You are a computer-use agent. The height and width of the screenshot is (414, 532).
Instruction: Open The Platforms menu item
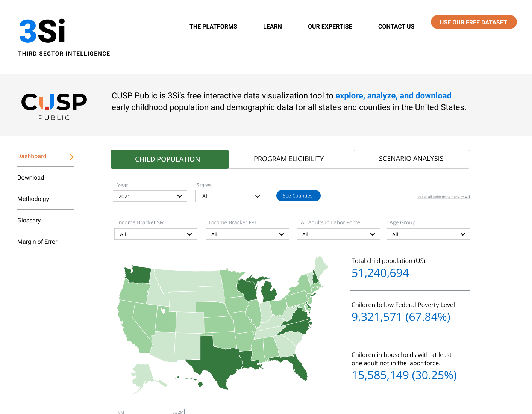pyautogui.click(x=213, y=27)
